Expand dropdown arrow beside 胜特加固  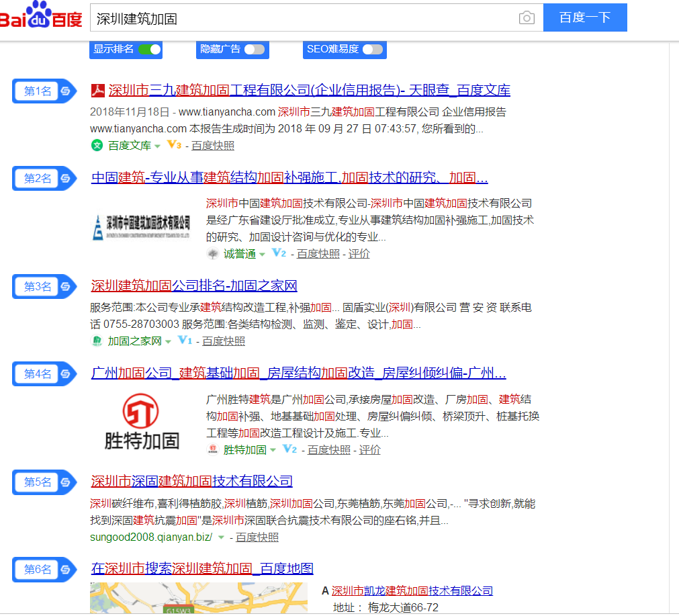point(273,451)
